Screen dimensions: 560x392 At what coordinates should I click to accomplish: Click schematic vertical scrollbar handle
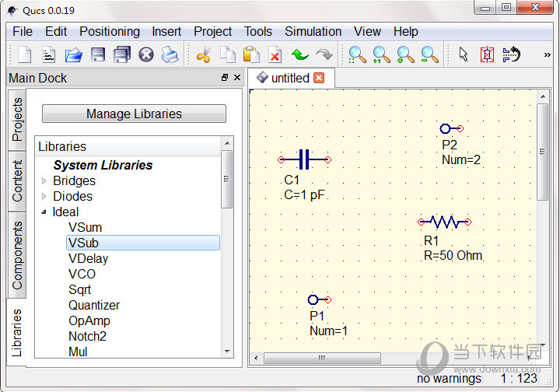coord(543,152)
